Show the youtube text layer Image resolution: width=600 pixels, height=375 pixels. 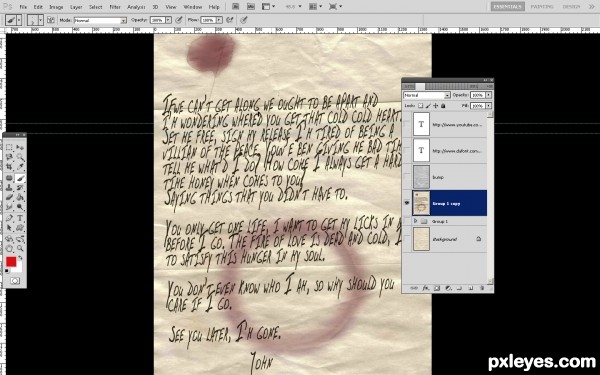pyautogui.click(x=407, y=124)
